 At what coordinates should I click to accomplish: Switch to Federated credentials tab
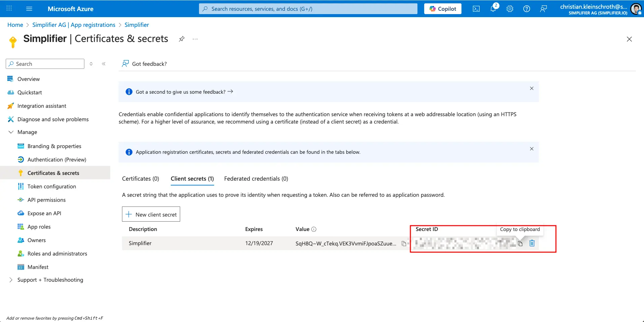256,179
